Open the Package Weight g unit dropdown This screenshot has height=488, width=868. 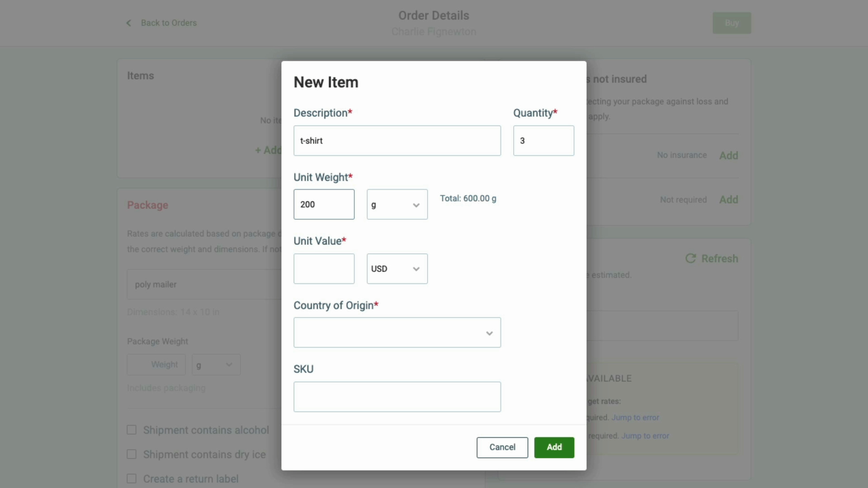click(x=216, y=365)
